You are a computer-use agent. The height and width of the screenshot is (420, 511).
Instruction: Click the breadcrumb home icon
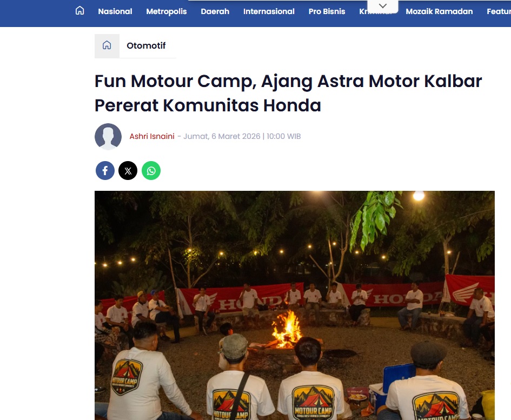[x=107, y=45]
